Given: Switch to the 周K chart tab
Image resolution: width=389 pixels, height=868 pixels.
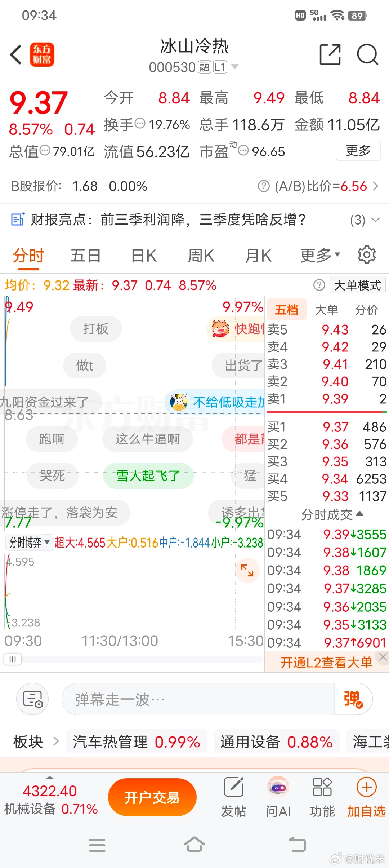Looking at the screenshot, I should [x=201, y=256].
